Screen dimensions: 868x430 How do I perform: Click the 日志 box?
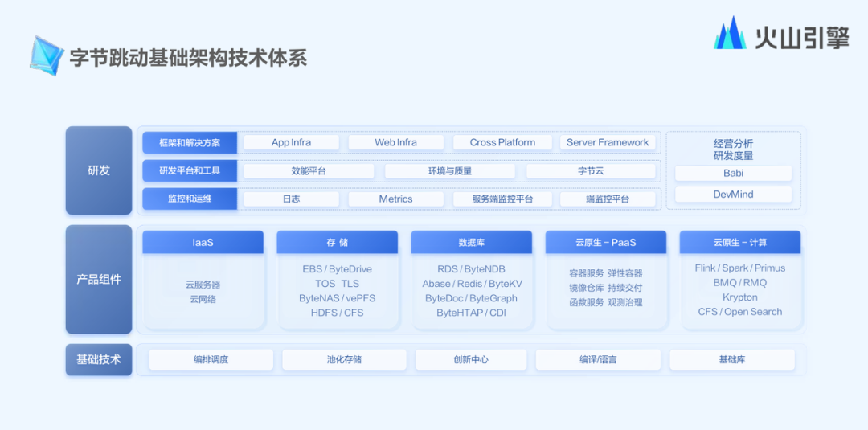click(x=291, y=199)
